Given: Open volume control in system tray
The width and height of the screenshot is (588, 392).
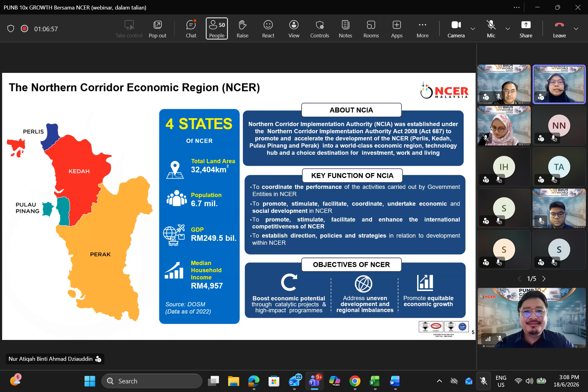Looking at the screenshot, I should (x=529, y=381).
